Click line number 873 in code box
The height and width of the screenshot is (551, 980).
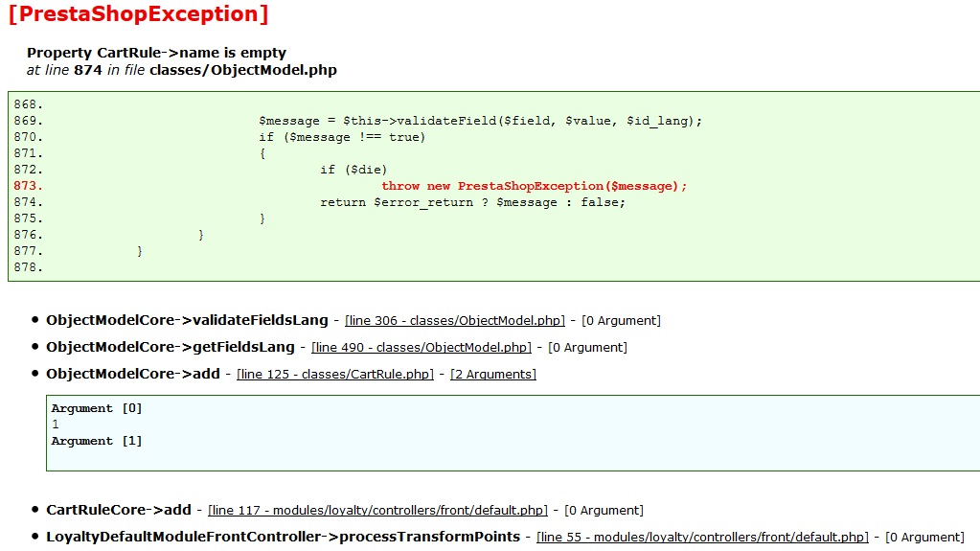pyautogui.click(x=28, y=186)
